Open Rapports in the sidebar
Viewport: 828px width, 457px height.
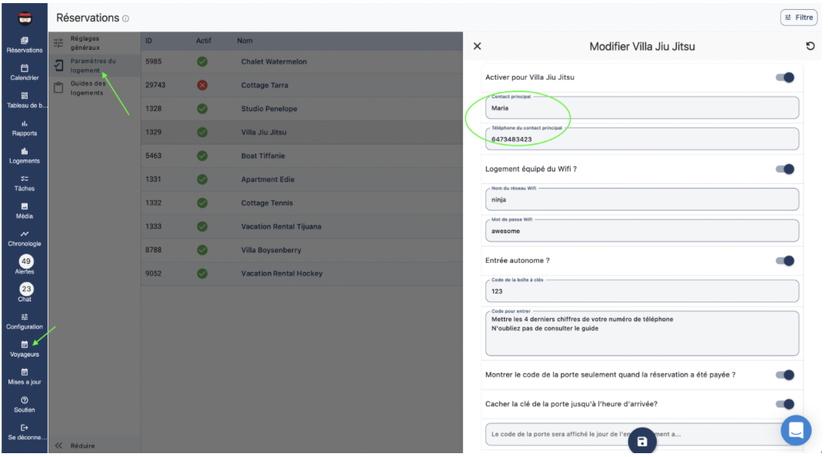[x=24, y=128]
